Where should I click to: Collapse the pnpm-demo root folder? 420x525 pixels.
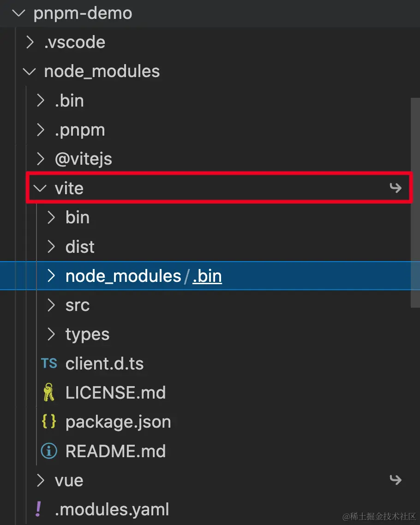point(19,13)
